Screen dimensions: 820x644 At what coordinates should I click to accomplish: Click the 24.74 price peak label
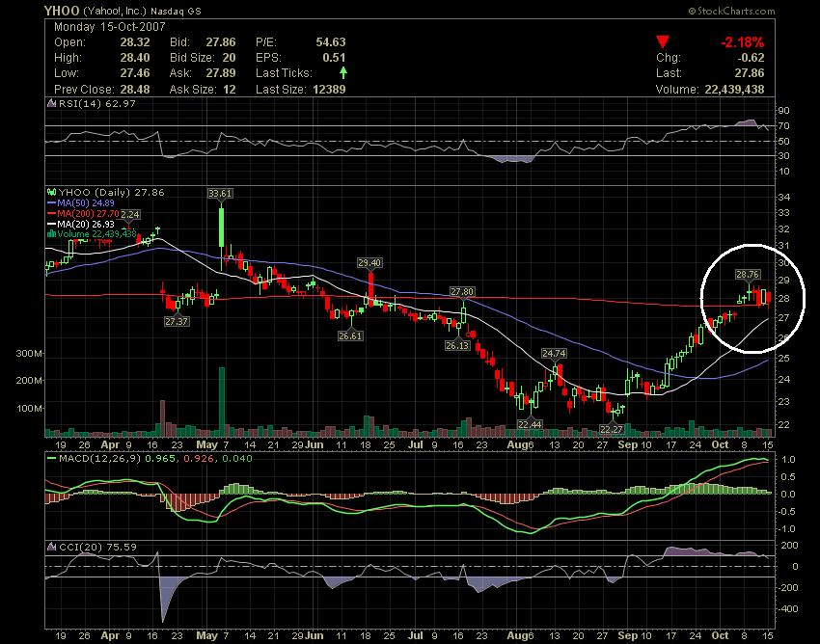tap(554, 354)
